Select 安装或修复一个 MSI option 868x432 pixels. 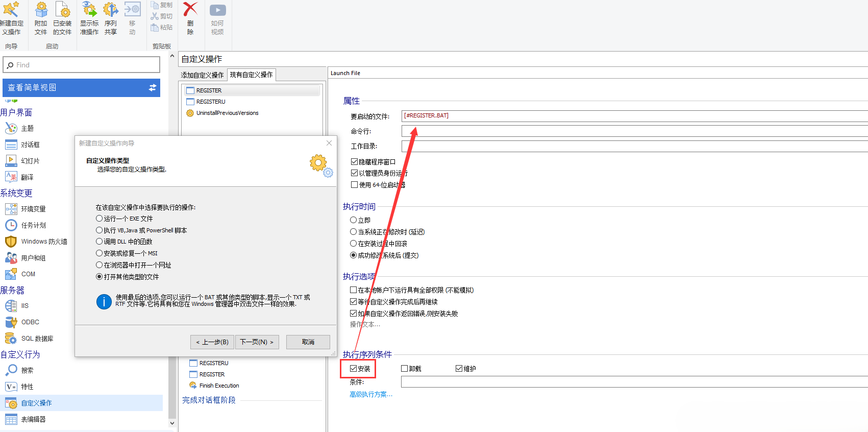click(127, 253)
